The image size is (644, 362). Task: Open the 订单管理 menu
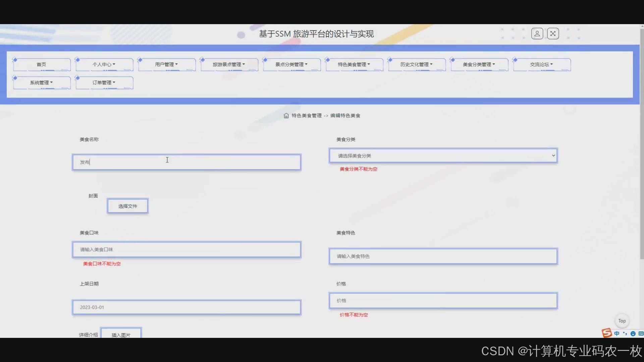pyautogui.click(x=104, y=82)
